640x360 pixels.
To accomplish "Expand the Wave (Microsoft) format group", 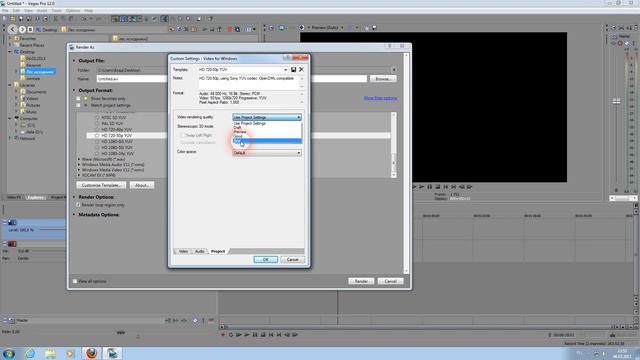I will [79, 159].
